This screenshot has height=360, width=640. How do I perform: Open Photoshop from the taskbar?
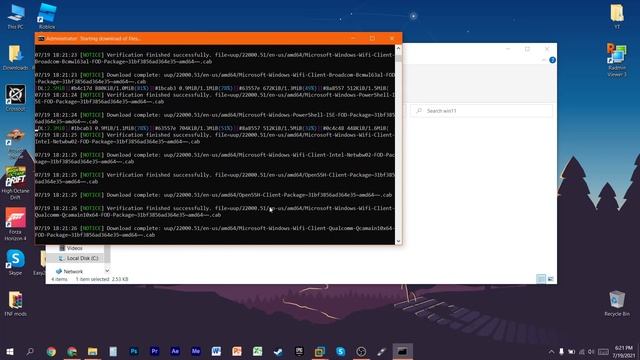coord(134,351)
